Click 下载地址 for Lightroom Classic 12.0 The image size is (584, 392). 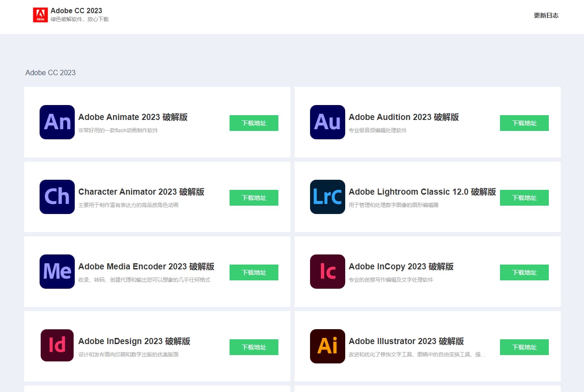tap(524, 198)
